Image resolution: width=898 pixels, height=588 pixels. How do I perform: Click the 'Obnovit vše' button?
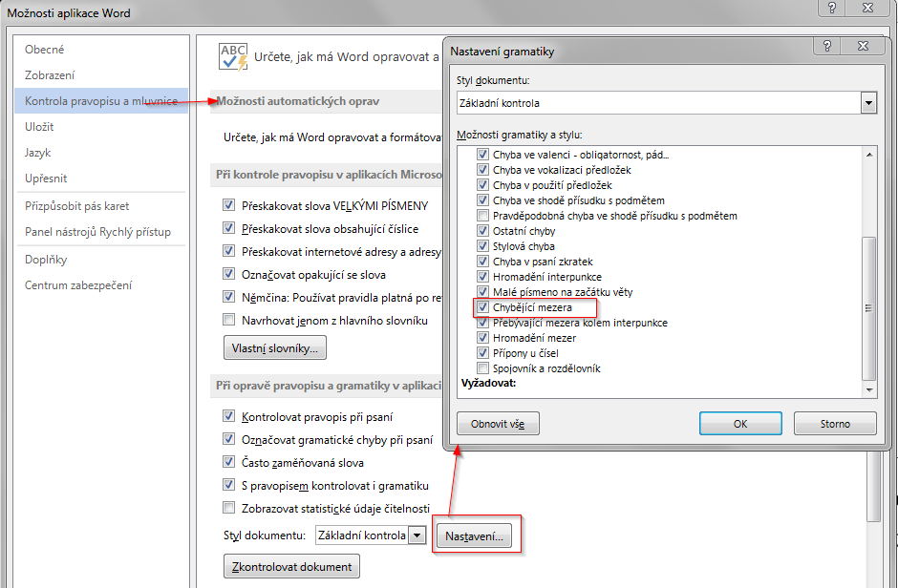coord(498,423)
